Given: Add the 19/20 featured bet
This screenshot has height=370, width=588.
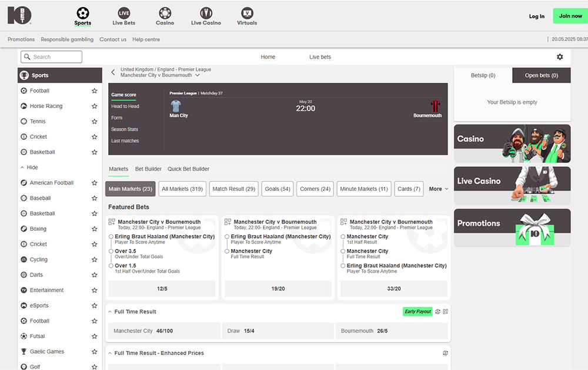Looking at the screenshot, I should click(x=278, y=289).
